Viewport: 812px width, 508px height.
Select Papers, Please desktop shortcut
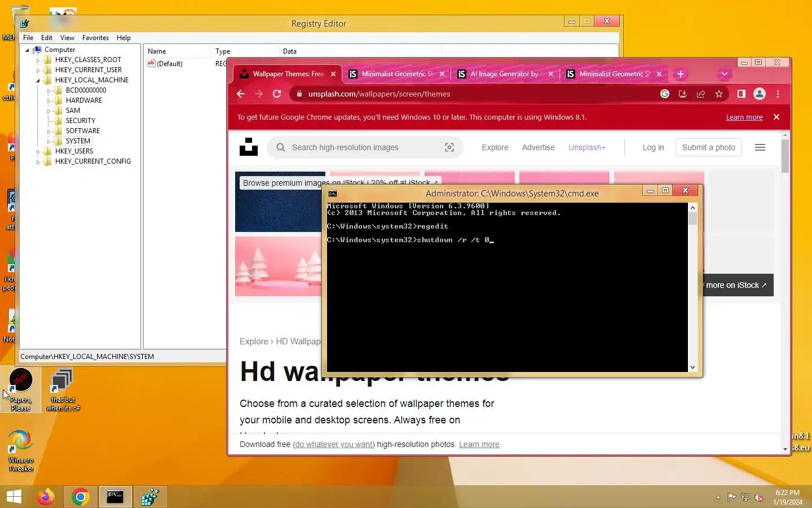pyautogui.click(x=21, y=389)
